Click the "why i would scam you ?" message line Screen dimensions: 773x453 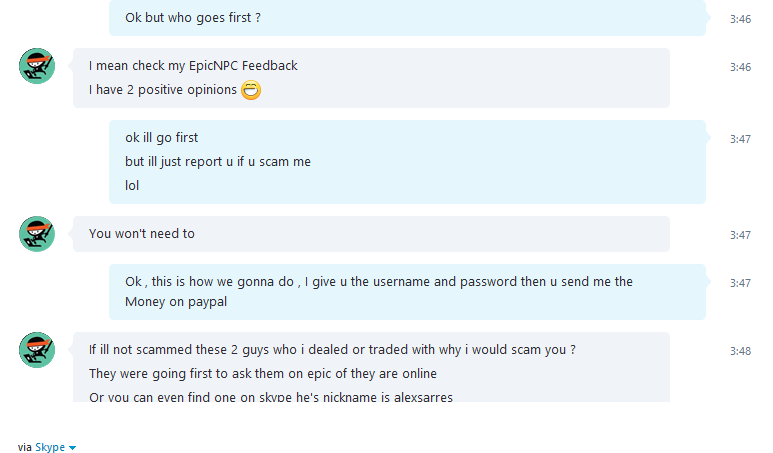(x=332, y=349)
